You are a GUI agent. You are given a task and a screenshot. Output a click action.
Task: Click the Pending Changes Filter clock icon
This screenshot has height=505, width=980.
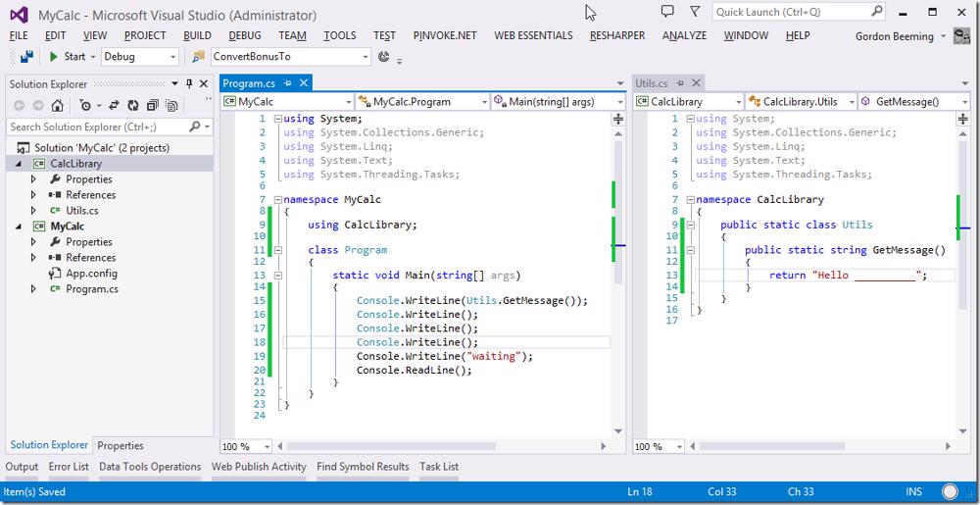pyautogui.click(x=85, y=106)
